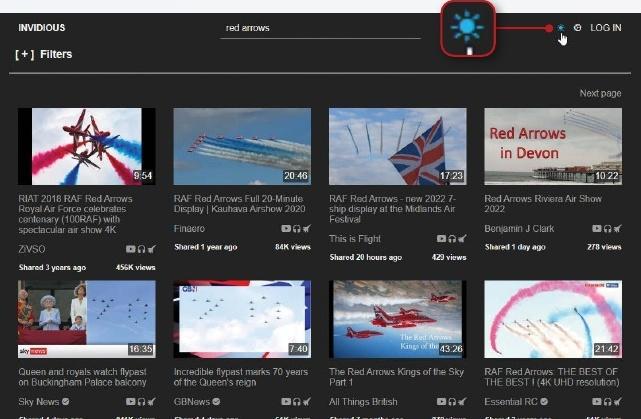The image size is (641, 419).
Task: Select audio-only headphones icon for This is Flight
Action: pos(452,239)
